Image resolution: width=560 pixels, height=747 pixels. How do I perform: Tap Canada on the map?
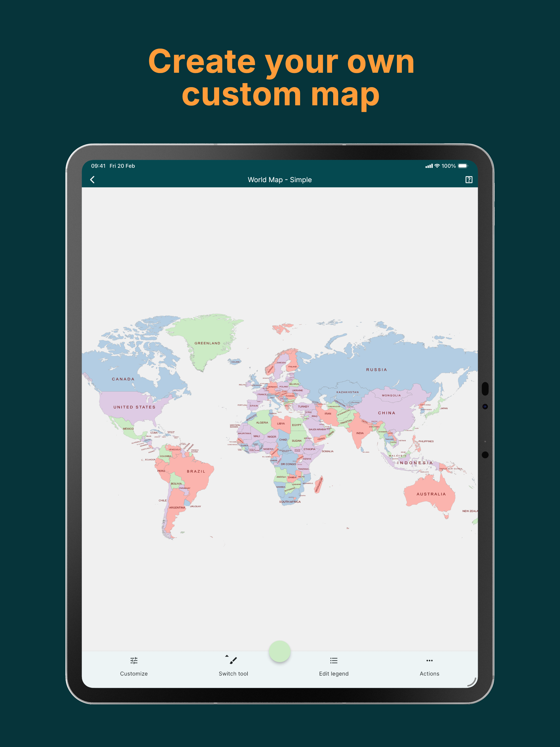click(122, 379)
